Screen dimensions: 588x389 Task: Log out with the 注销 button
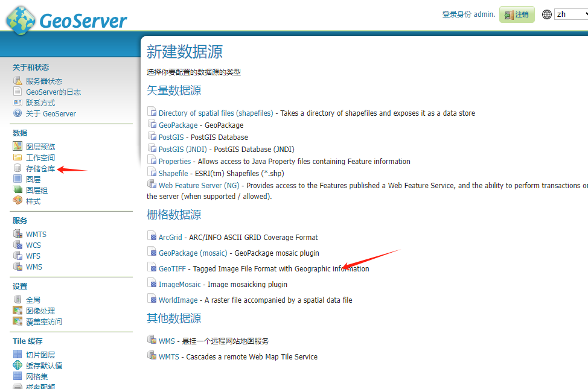(517, 14)
